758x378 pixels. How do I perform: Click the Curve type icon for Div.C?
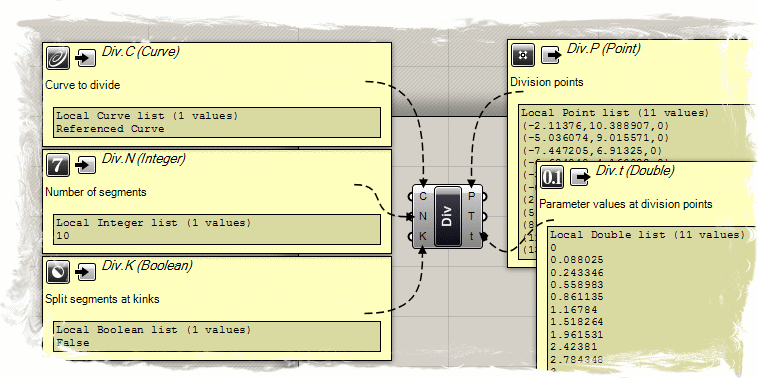pos(58,58)
